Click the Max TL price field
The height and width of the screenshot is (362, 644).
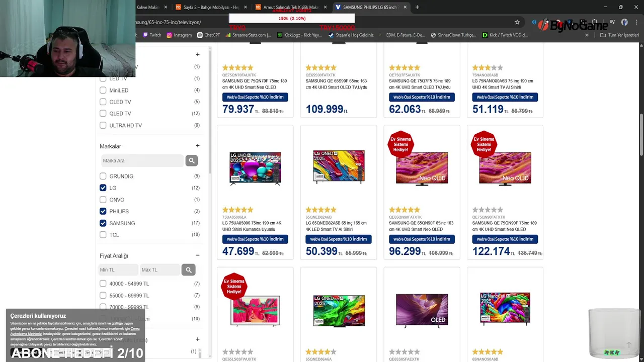point(159,270)
